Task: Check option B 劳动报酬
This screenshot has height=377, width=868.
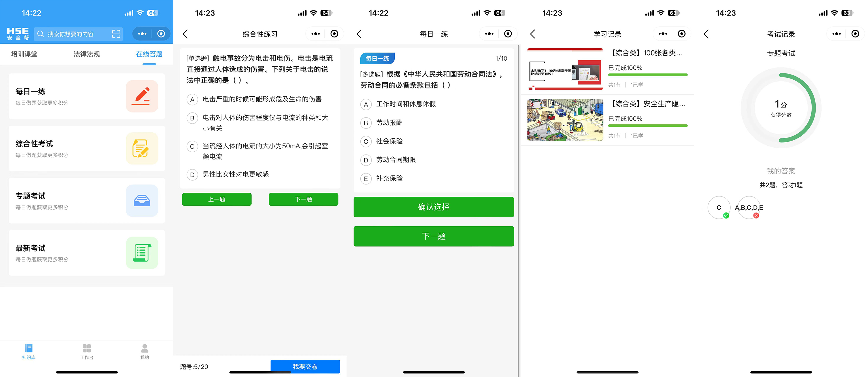Action: (366, 123)
